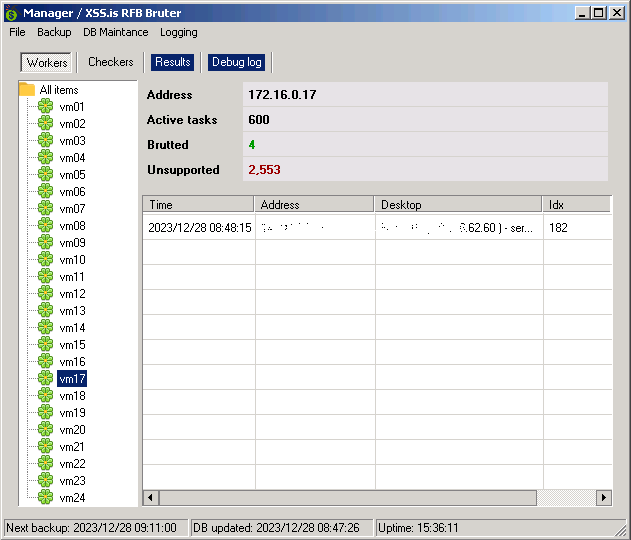Screen dimensions: 631x540
Task: Click the Idx column header
Action: 577,204
